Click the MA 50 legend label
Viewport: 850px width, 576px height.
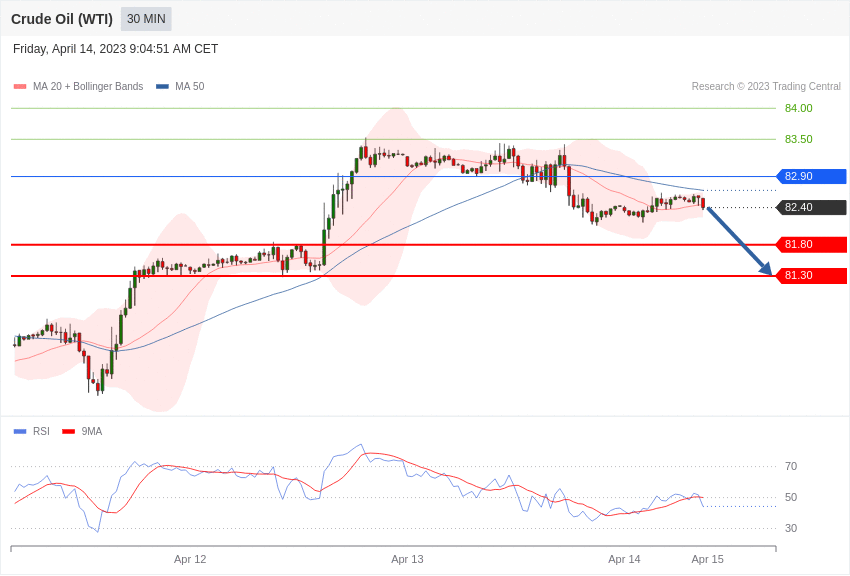coord(190,86)
